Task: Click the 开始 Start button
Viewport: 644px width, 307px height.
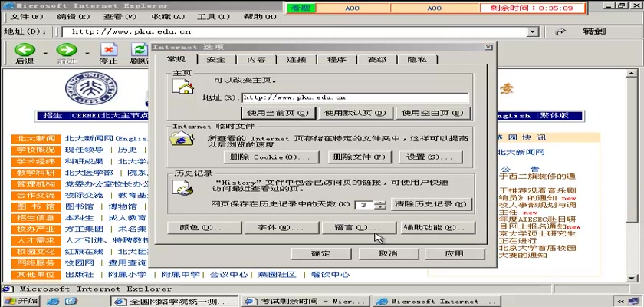Action: 21,301
